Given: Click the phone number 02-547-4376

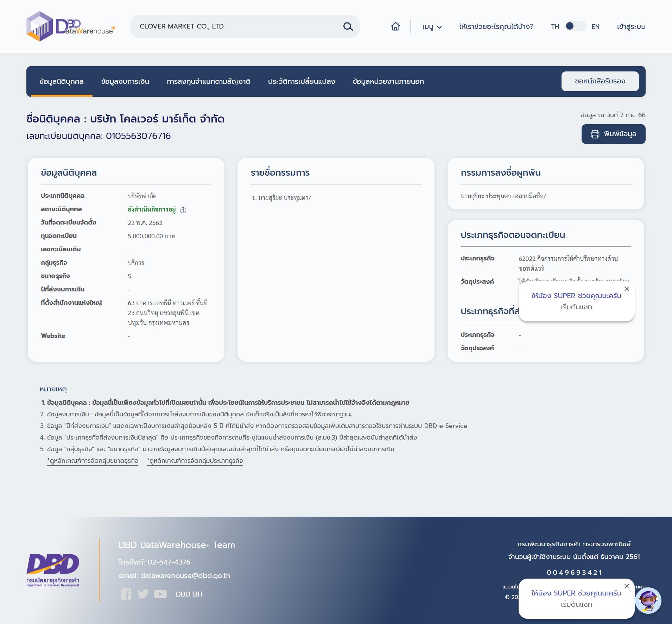Looking at the screenshot, I should point(169,562).
